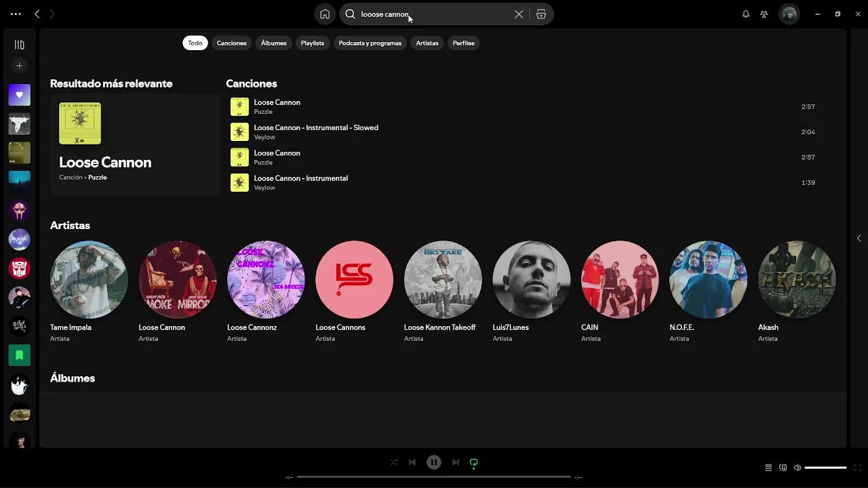The width and height of the screenshot is (868, 488).
Task: Play first Loose Cannon song by Puzzle
Action: click(522, 106)
